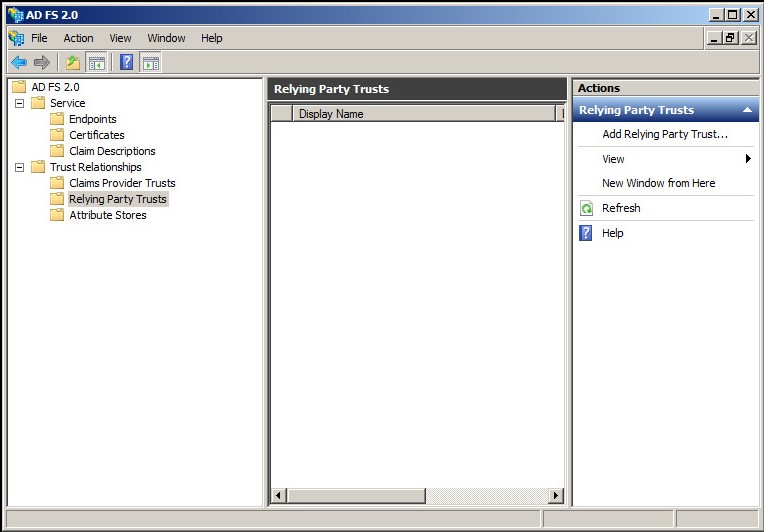
Task: Click the Endpoints folder icon
Action: (x=57, y=119)
